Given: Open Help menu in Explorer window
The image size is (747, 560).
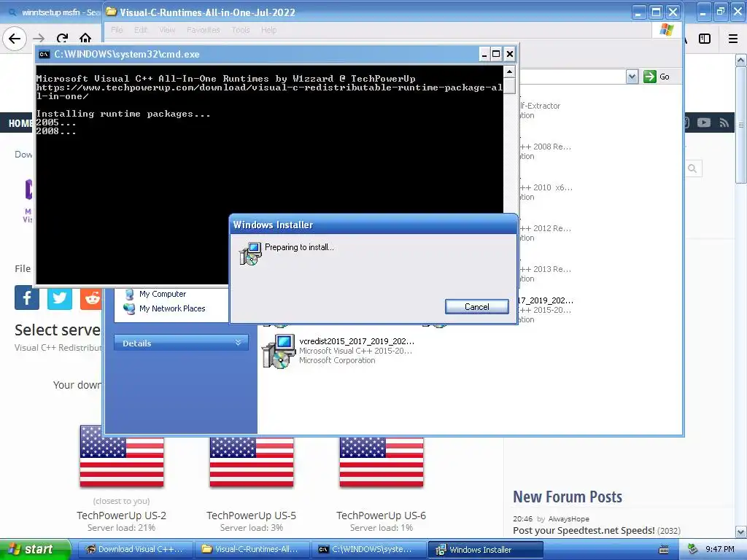Looking at the screenshot, I should pyautogui.click(x=268, y=30).
